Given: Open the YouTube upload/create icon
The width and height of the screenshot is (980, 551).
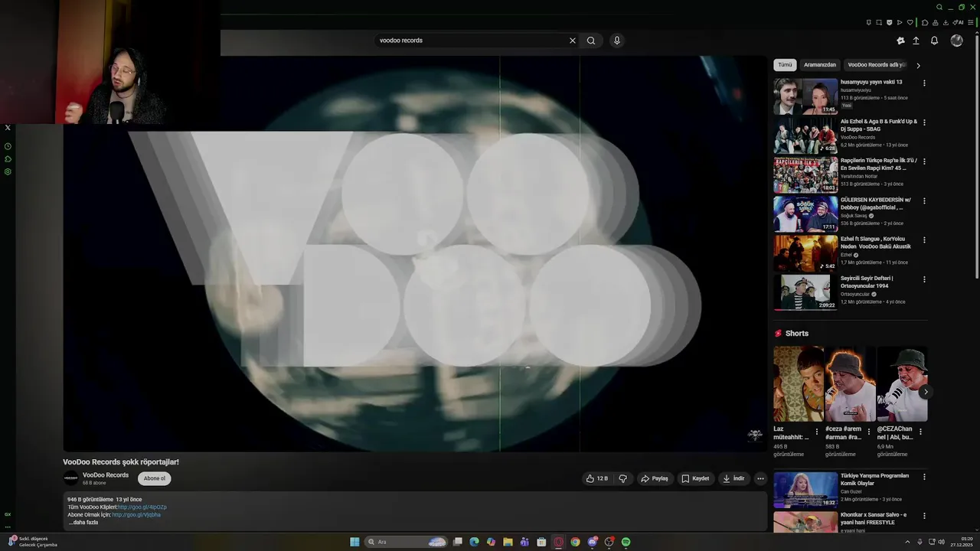Looking at the screenshot, I should [x=916, y=41].
